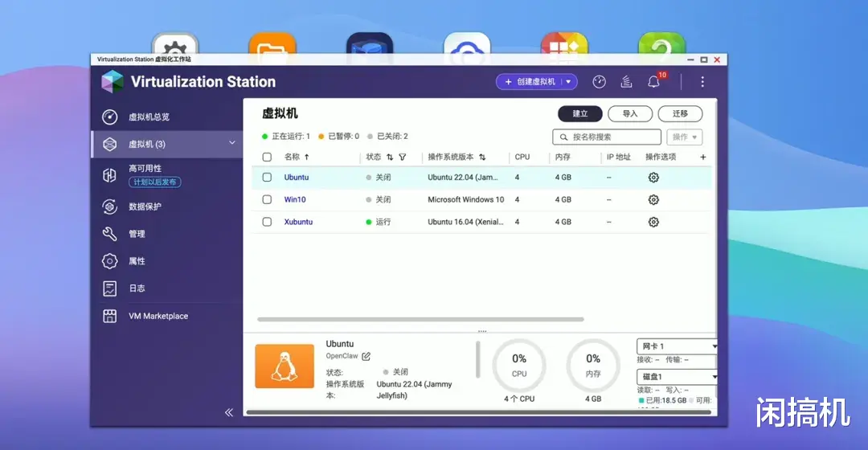
Task: Select 虚拟机 (3) in sidebar
Action: (166, 145)
